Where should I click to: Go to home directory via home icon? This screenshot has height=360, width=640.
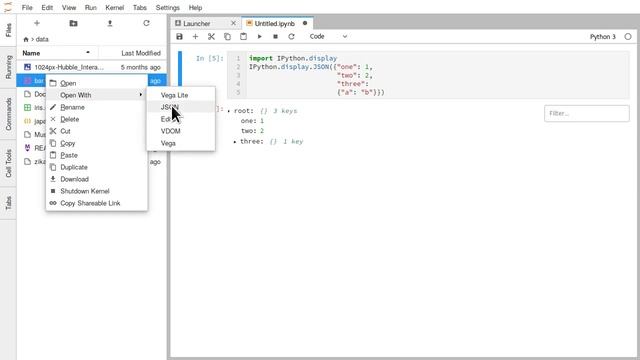[26, 39]
